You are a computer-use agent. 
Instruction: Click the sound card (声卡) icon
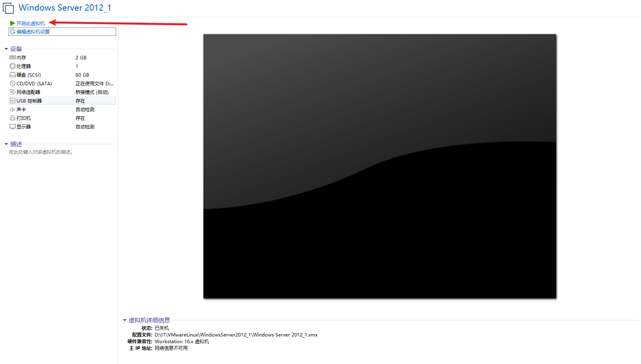pos(12,109)
